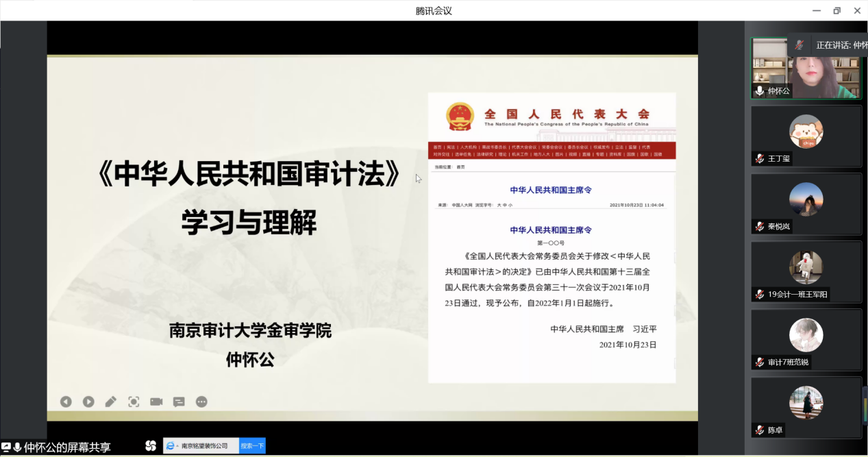
Task: Expand the search engine dropdown arrow by IE icon
Action: point(177,446)
